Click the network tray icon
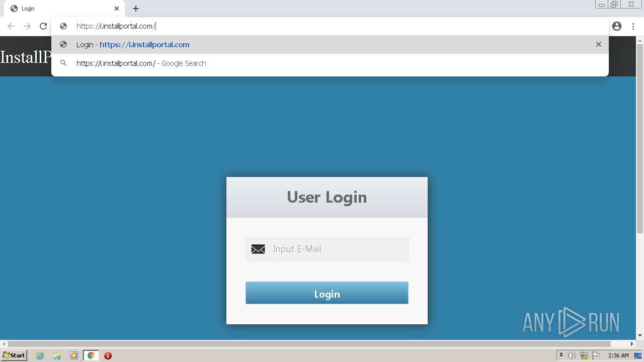 584,355
